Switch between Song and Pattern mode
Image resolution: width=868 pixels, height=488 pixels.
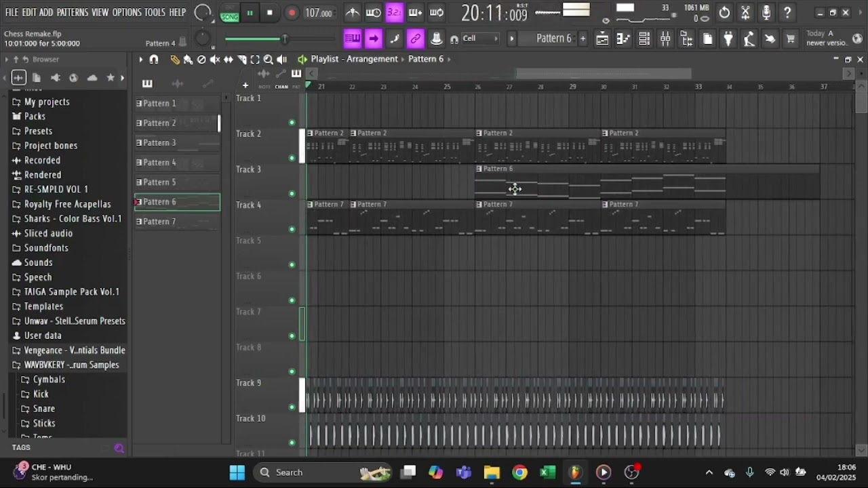tap(230, 13)
